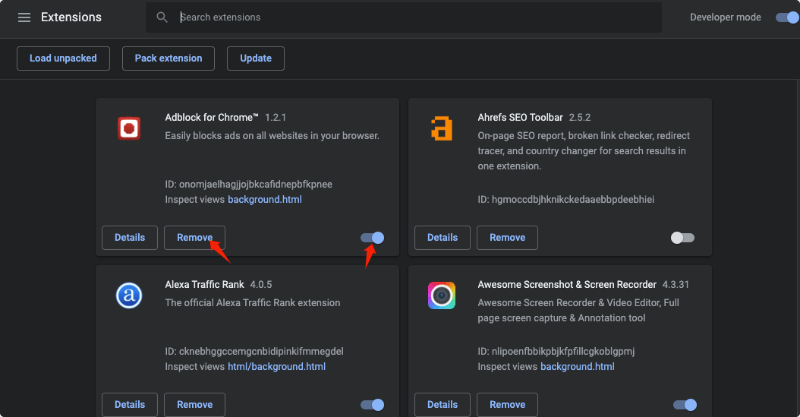Click the Alexa Traffic Rank title
This screenshot has width=800, height=417.
(205, 285)
